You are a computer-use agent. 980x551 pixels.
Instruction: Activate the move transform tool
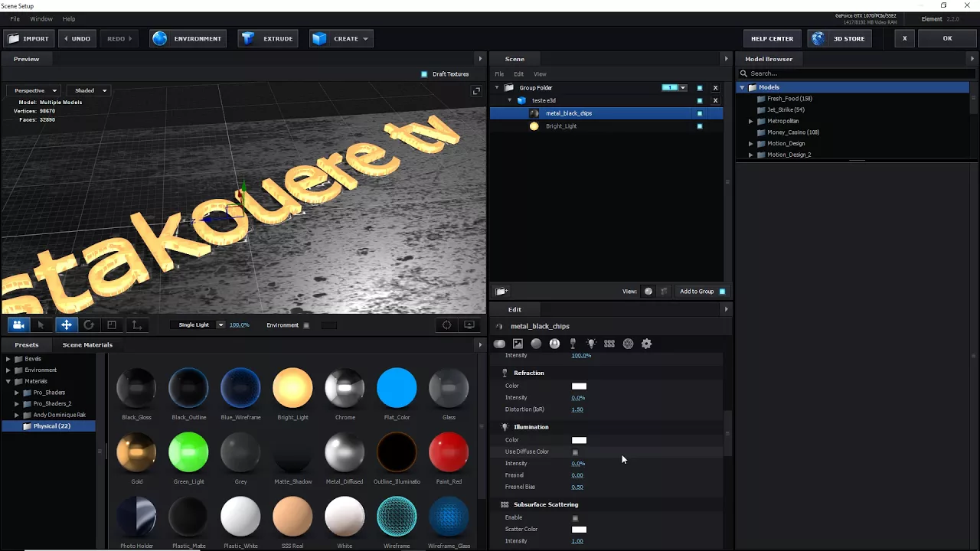67,325
